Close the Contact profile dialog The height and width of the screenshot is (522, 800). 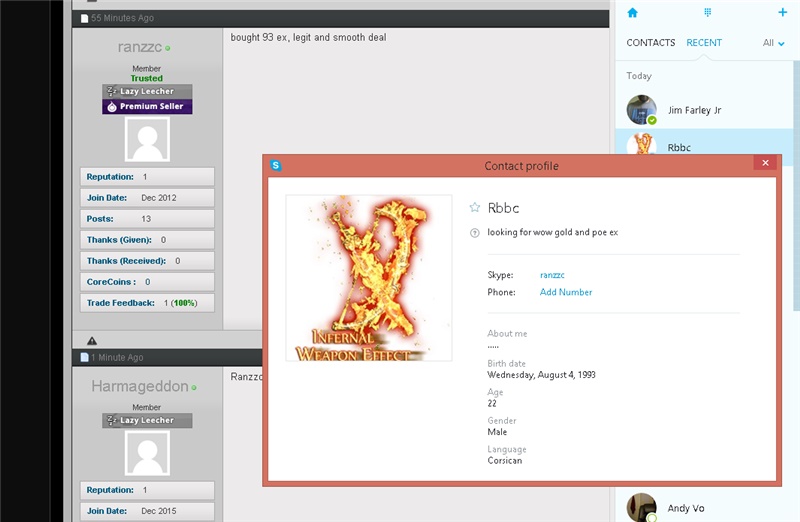765,163
